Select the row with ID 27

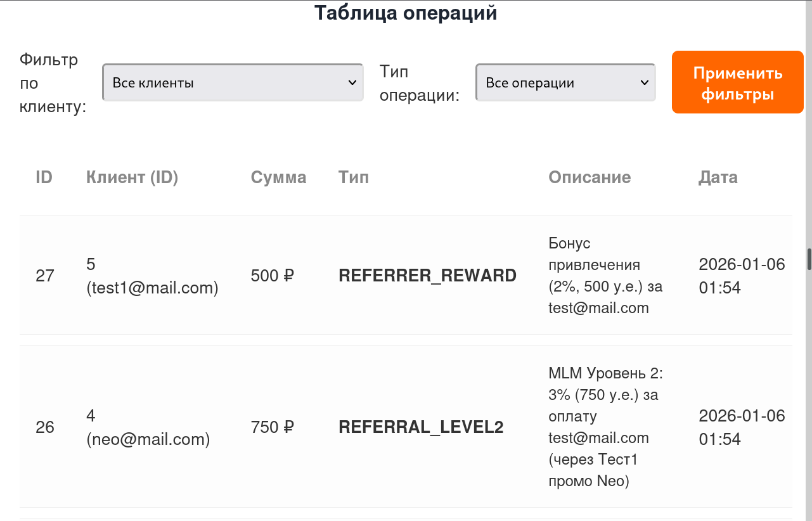point(45,276)
